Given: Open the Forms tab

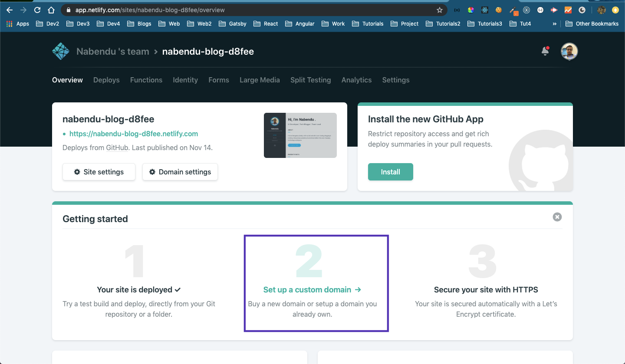Looking at the screenshot, I should [219, 80].
